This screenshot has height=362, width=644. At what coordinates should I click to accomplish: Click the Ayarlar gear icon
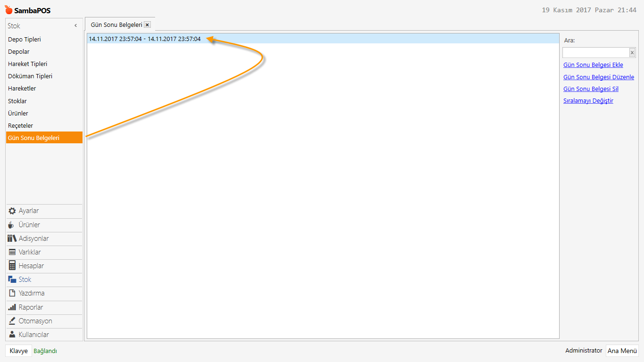pos(12,211)
